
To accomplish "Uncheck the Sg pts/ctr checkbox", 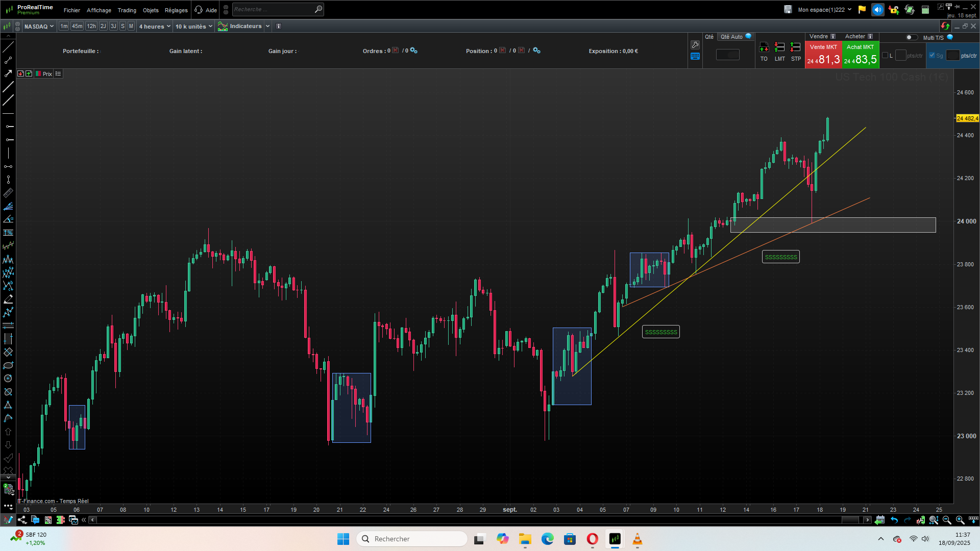I will [932, 56].
